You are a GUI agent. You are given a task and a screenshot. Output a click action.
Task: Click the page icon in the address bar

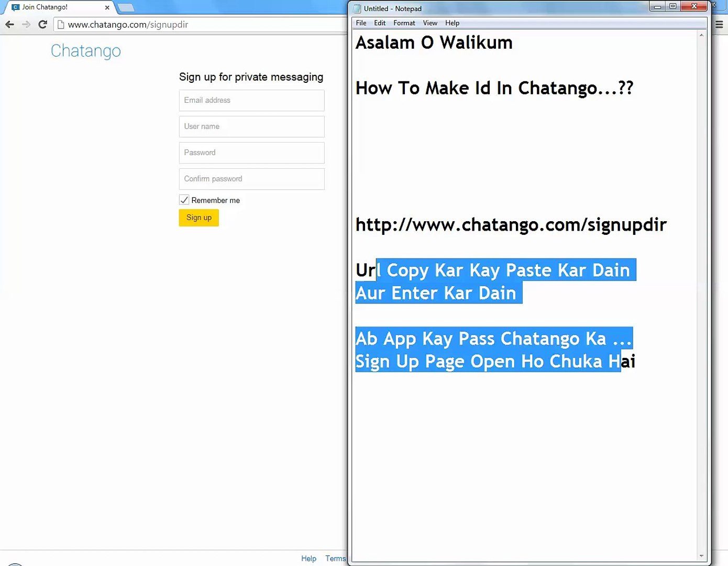point(61,25)
